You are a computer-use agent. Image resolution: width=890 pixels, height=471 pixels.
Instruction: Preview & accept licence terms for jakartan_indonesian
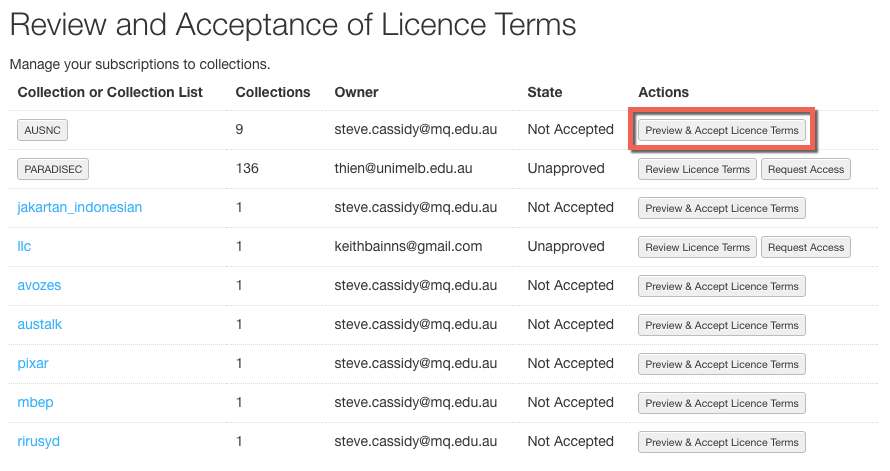tap(721, 208)
